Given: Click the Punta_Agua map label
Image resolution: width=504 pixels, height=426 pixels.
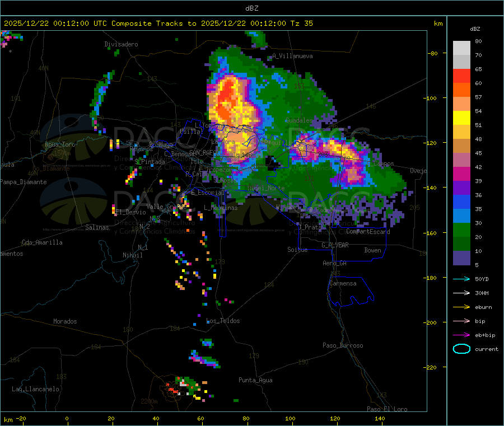Looking at the screenshot, I should pos(255,380).
